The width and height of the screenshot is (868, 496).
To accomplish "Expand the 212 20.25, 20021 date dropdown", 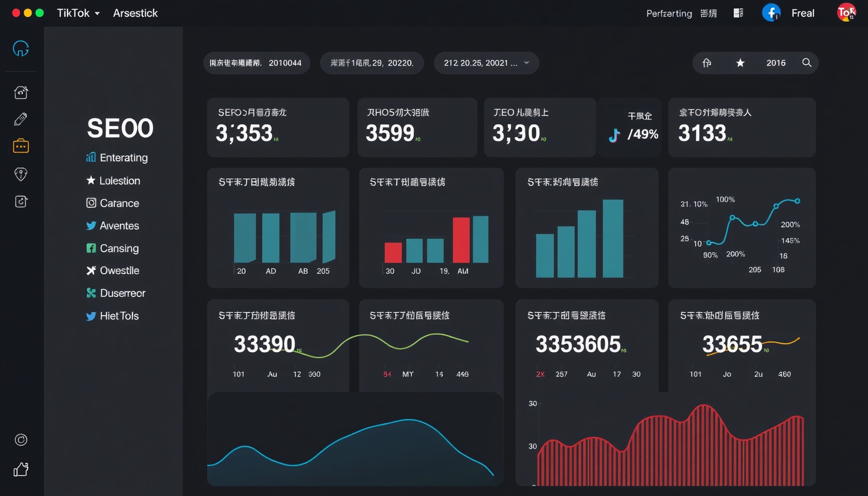I will point(486,63).
